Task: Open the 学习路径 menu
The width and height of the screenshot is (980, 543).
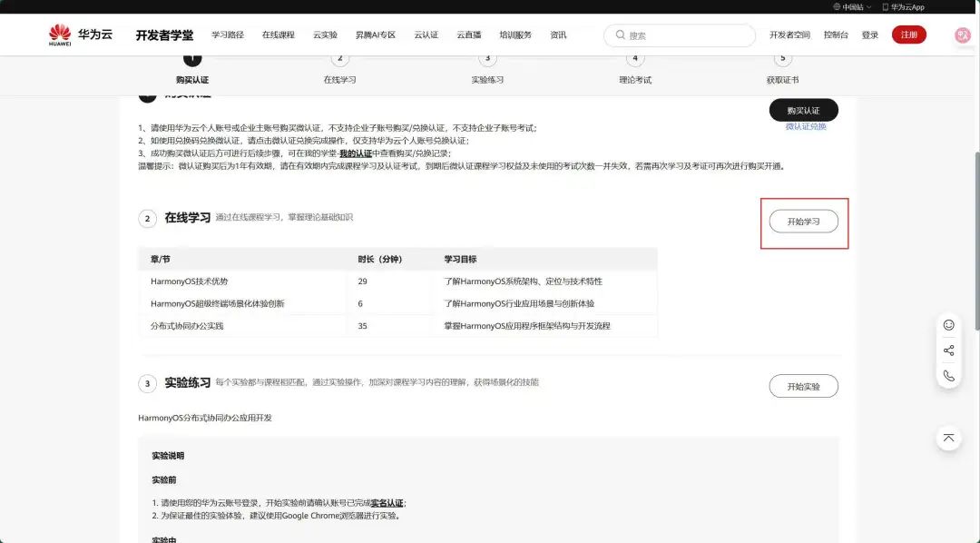Action: 228,35
